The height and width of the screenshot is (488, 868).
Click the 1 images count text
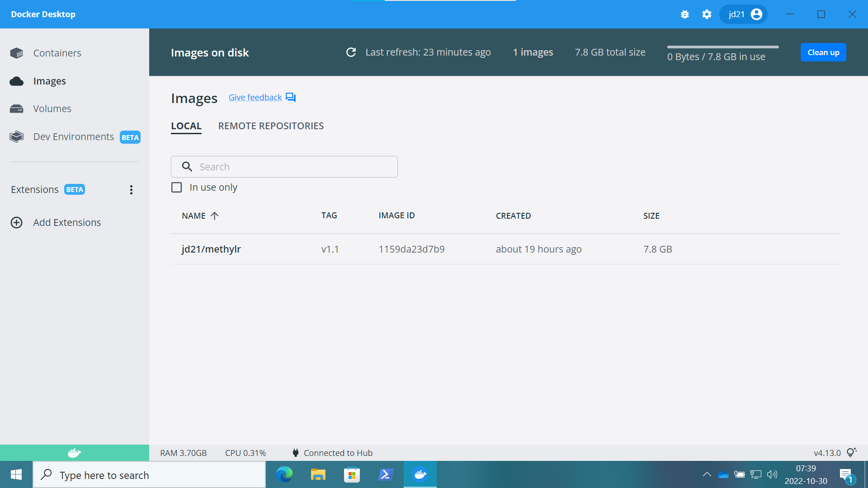pos(533,52)
